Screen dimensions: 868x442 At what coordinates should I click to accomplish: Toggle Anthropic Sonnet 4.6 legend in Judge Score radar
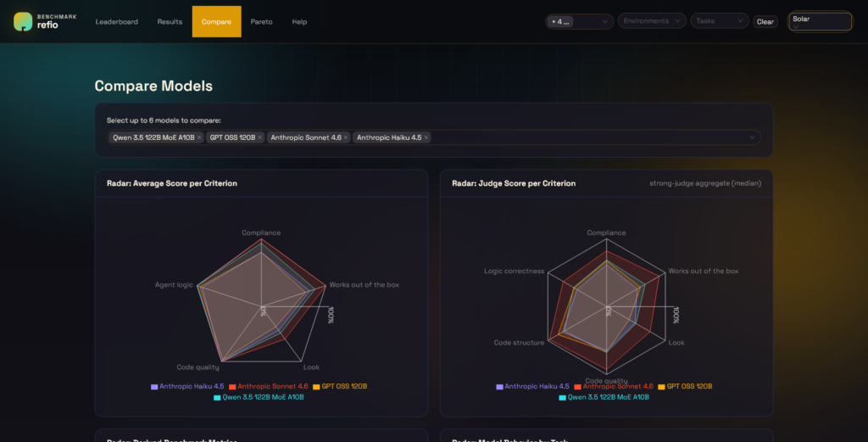[x=614, y=387]
